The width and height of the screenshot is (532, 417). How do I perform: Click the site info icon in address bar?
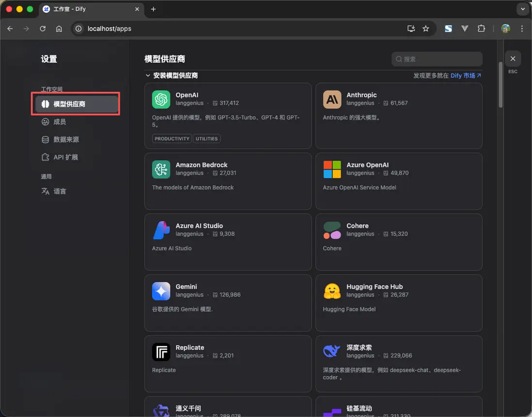click(x=78, y=29)
